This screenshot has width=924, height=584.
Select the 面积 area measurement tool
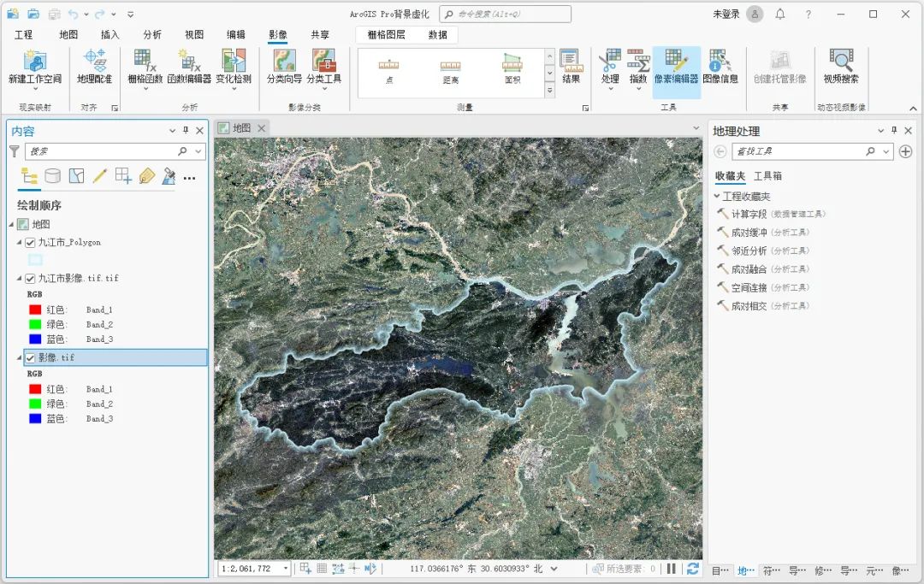pyautogui.click(x=512, y=71)
